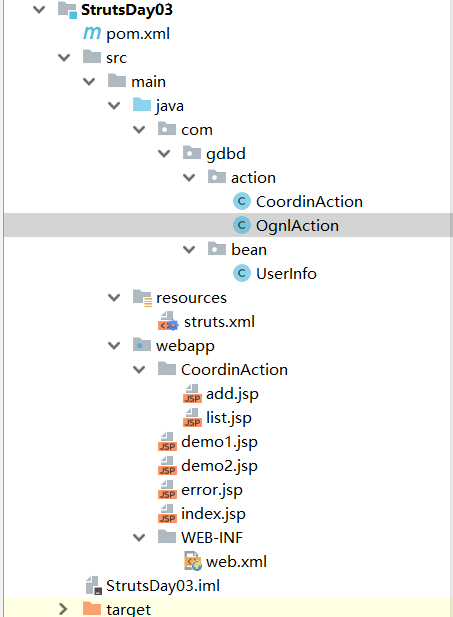Image resolution: width=453 pixels, height=617 pixels.
Task: Click the add.jsp file icon
Action: tap(192, 393)
